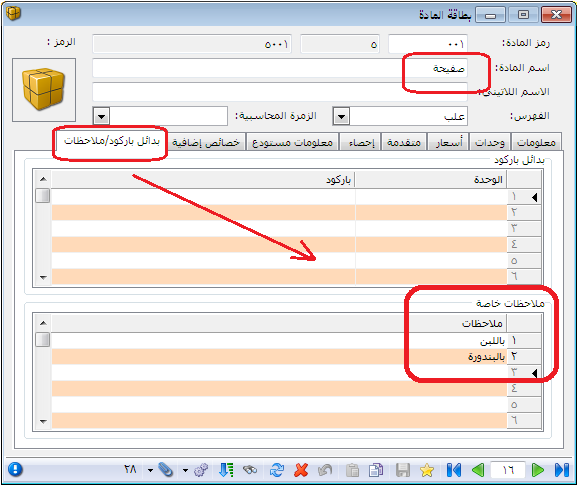
Task: Open search with the binoculars icon
Action: tap(250, 470)
